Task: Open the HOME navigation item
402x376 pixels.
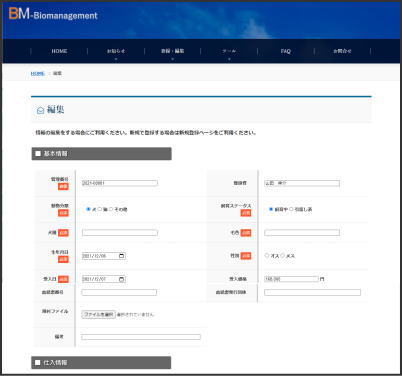Action: click(x=59, y=51)
